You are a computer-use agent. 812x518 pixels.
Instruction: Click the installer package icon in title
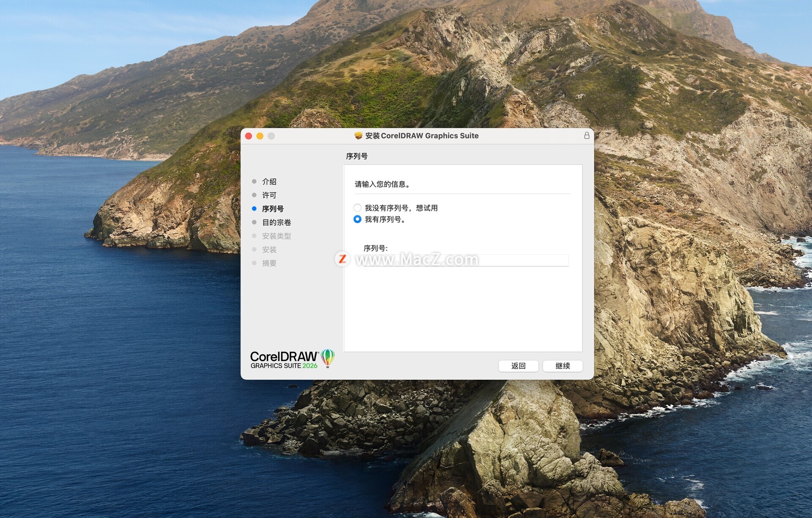click(x=358, y=136)
